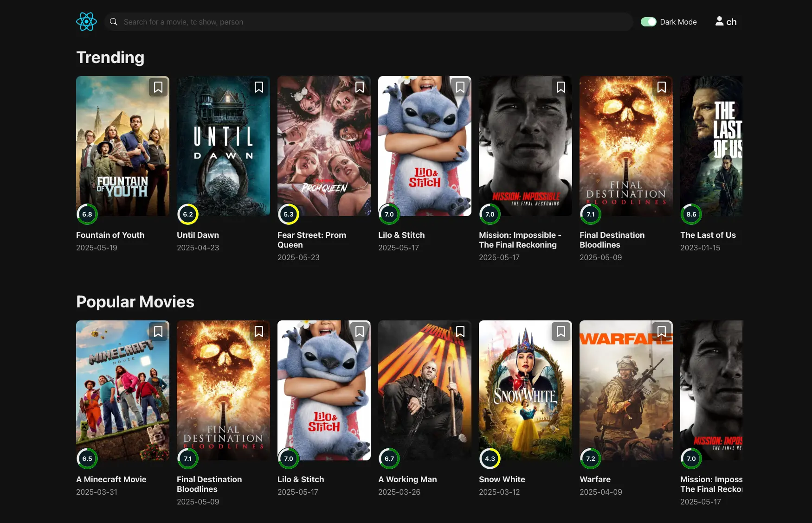
Task: Bookmark Final Destination Bloodlines in Trending
Action: point(662,87)
